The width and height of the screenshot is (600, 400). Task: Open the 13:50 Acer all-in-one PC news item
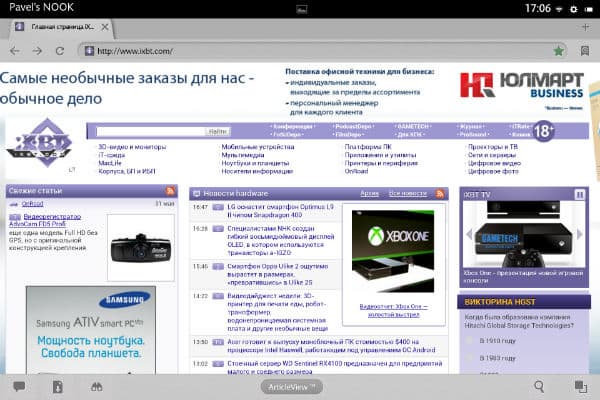[x=331, y=346]
